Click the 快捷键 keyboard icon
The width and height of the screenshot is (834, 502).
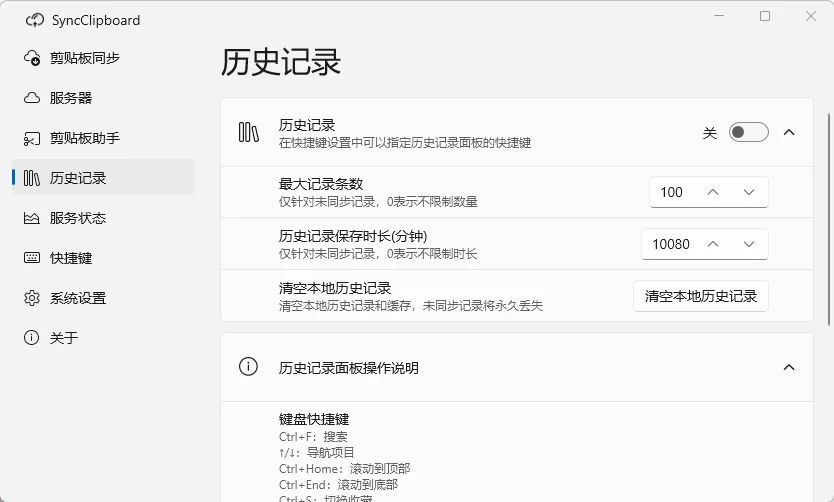click(x=32, y=258)
